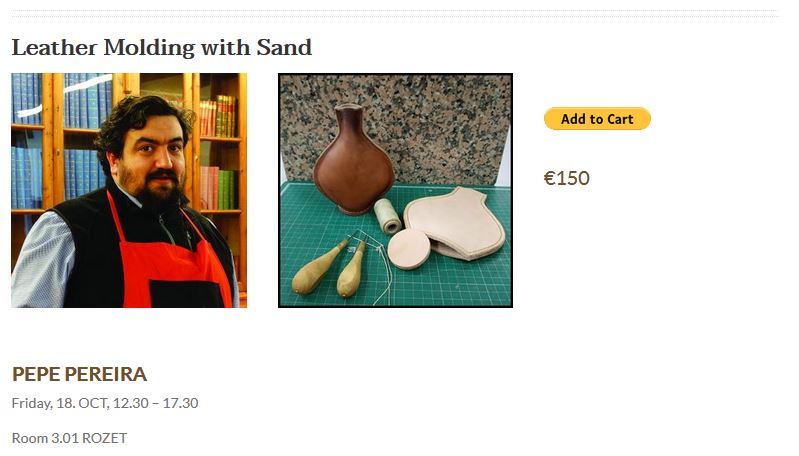The width and height of the screenshot is (799, 456).
Task: Click the spool of thread in photo
Action: click(x=388, y=216)
